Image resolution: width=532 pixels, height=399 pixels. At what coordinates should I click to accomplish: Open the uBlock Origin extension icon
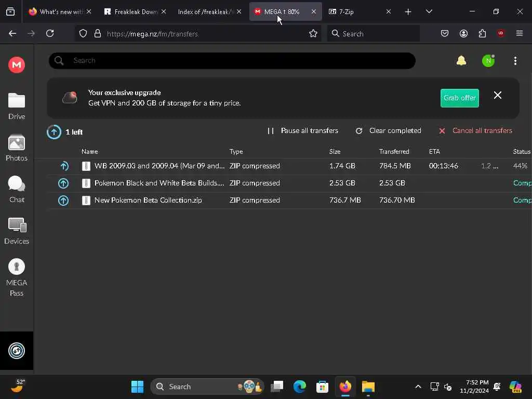[501, 33]
